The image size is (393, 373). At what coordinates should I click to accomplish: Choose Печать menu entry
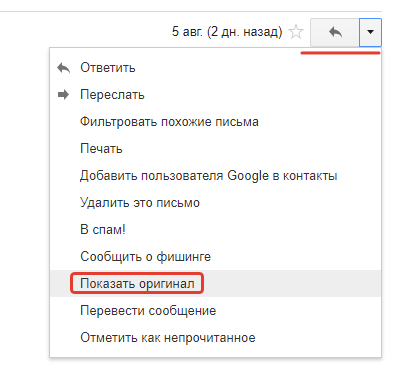(x=215, y=149)
